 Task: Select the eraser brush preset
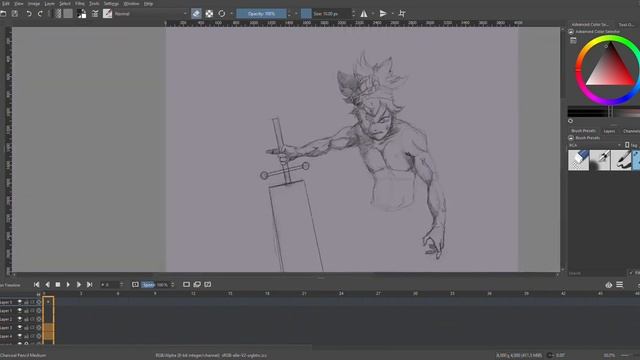tap(578, 160)
